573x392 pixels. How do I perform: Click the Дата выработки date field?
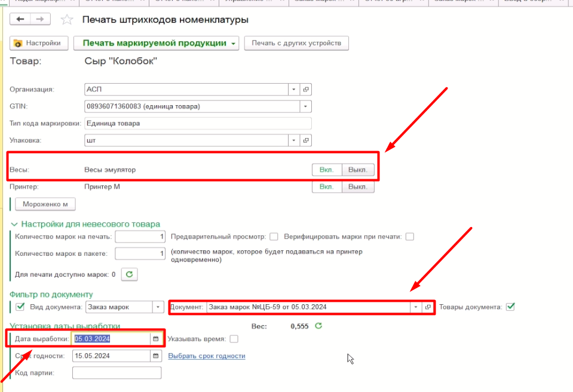pos(112,339)
